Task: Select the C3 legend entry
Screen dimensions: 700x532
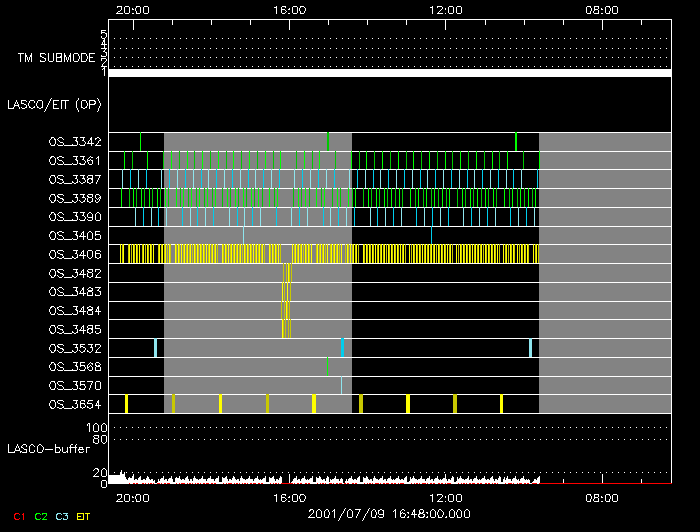Action: [63, 517]
